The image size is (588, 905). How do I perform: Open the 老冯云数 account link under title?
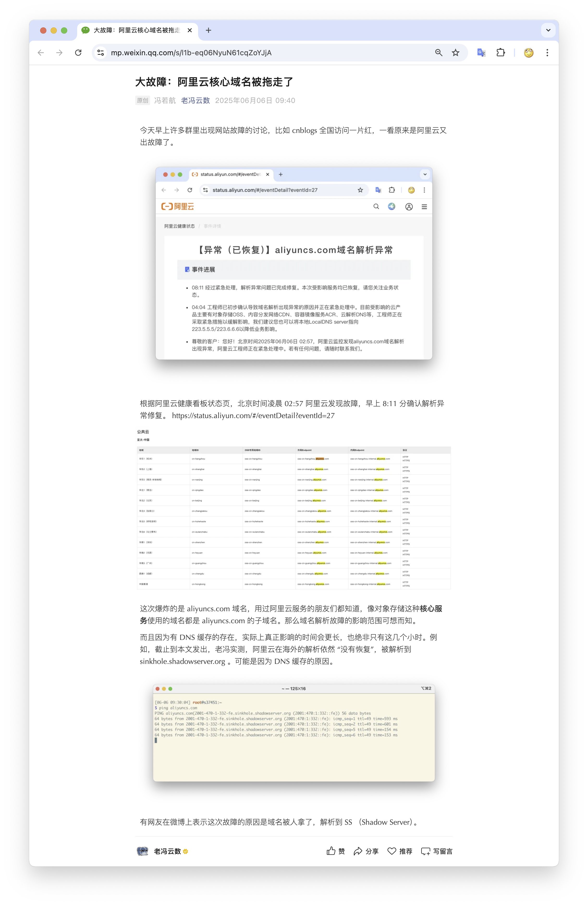[195, 100]
